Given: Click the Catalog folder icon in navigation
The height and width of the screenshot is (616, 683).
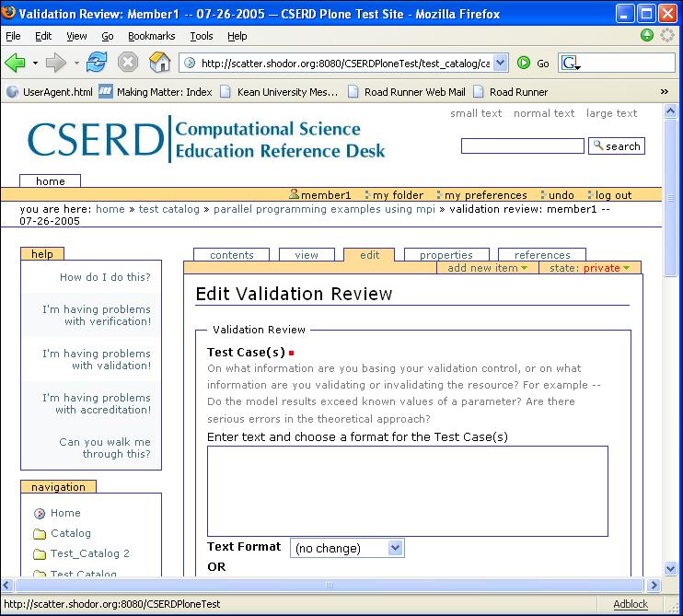Looking at the screenshot, I should 40,534.
